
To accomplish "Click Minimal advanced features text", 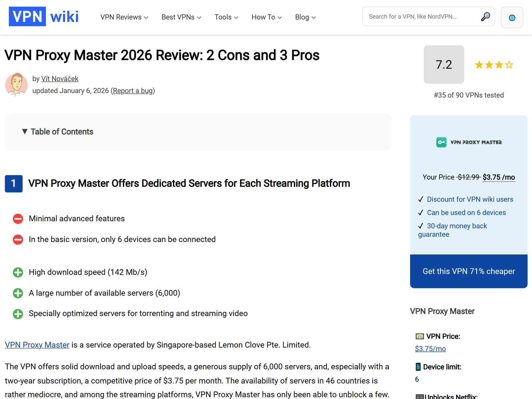I will [77, 218].
